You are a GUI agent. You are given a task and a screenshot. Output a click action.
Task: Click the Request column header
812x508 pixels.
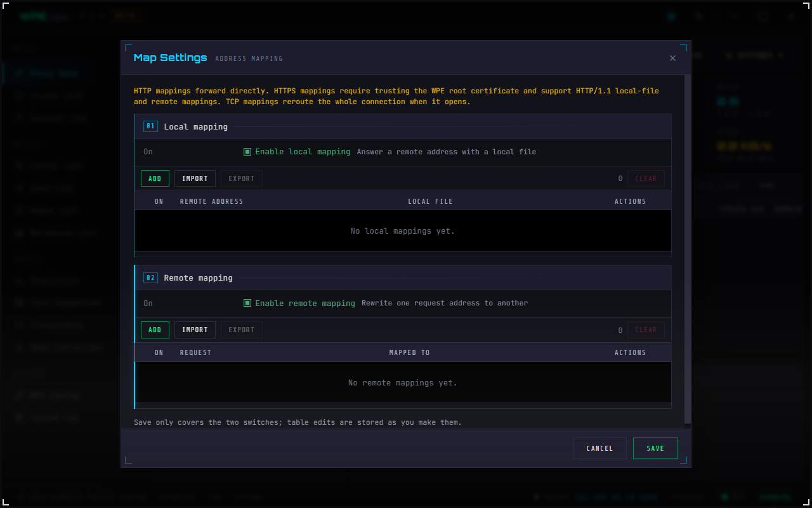coord(195,352)
